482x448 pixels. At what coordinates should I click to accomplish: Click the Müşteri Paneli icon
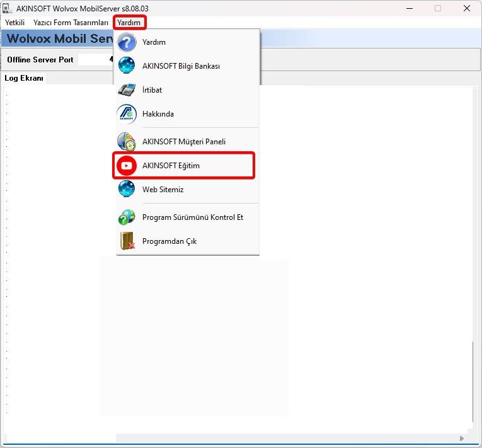tap(127, 141)
